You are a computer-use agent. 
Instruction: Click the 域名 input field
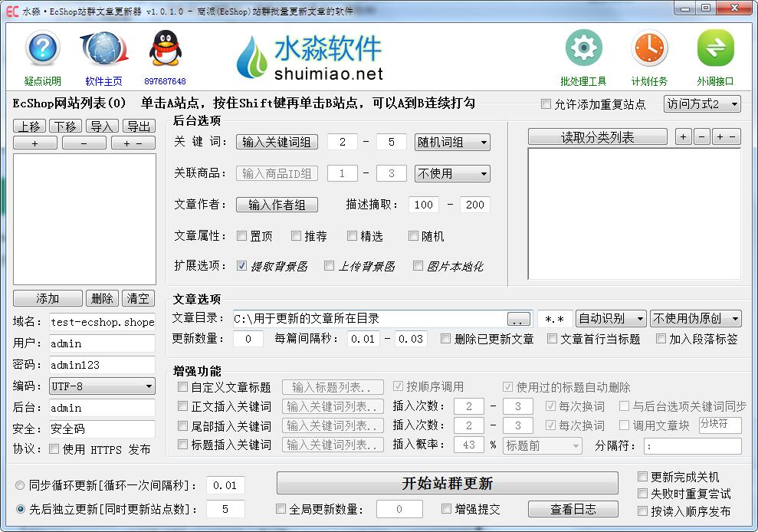point(102,322)
